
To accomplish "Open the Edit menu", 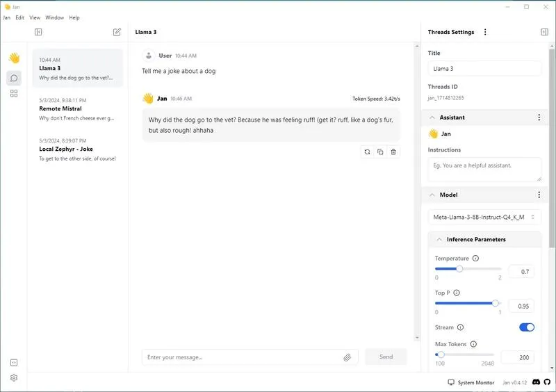I will 20,17.
